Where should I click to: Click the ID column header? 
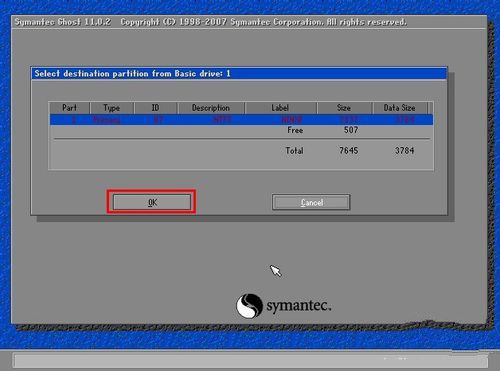point(155,108)
